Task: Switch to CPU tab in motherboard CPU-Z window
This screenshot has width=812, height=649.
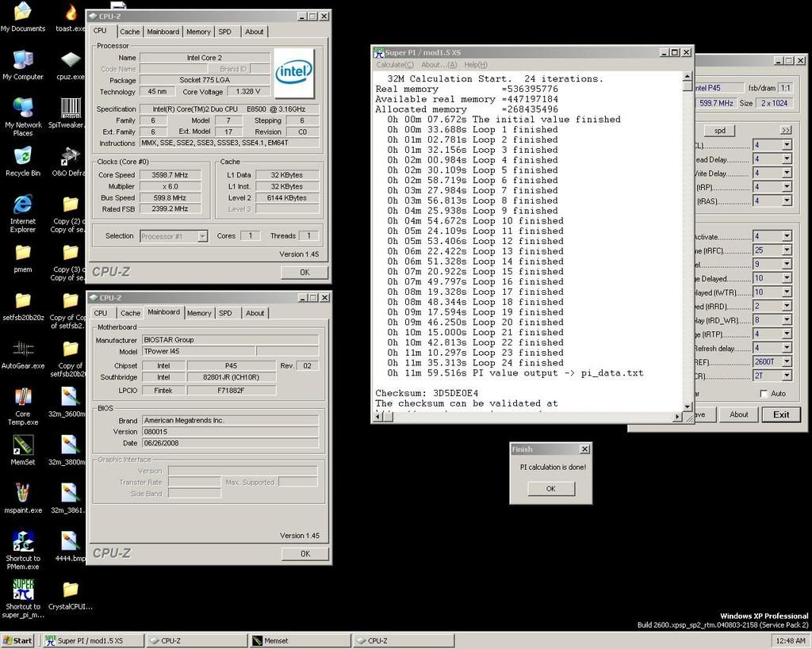Action: coord(101,313)
